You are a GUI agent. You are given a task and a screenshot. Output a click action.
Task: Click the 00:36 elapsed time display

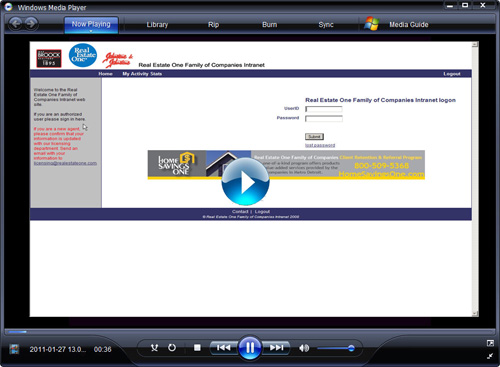(x=102, y=349)
